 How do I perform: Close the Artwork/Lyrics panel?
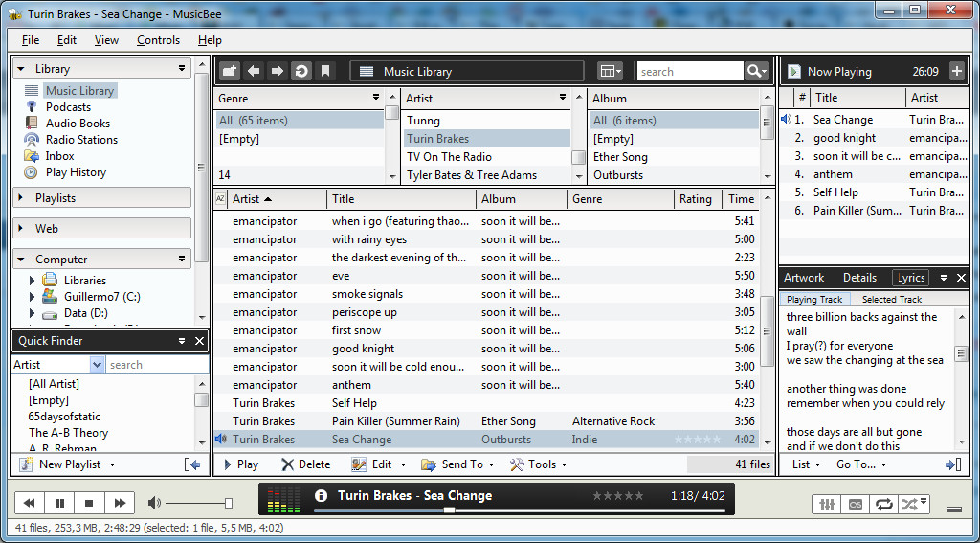[x=961, y=278]
